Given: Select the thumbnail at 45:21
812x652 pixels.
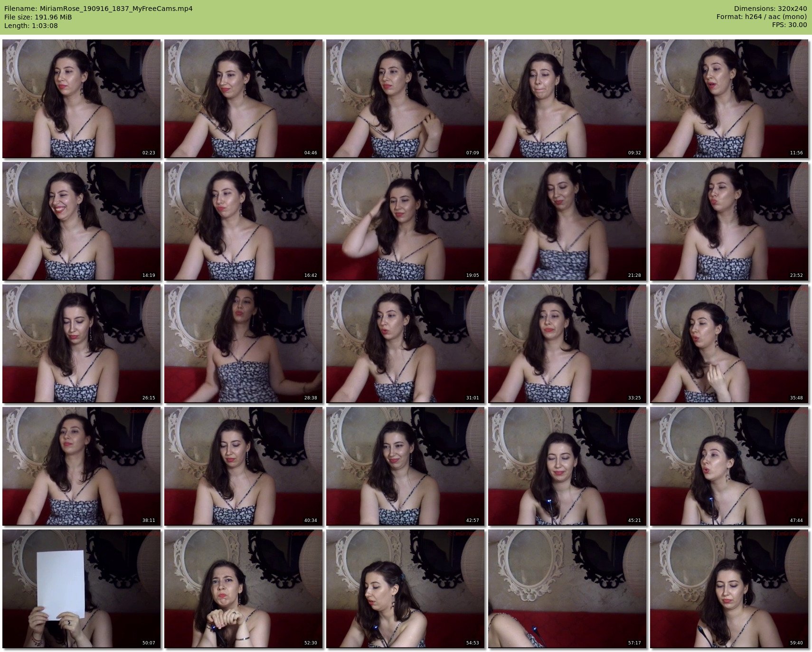Looking at the screenshot, I should pos(567,466).
